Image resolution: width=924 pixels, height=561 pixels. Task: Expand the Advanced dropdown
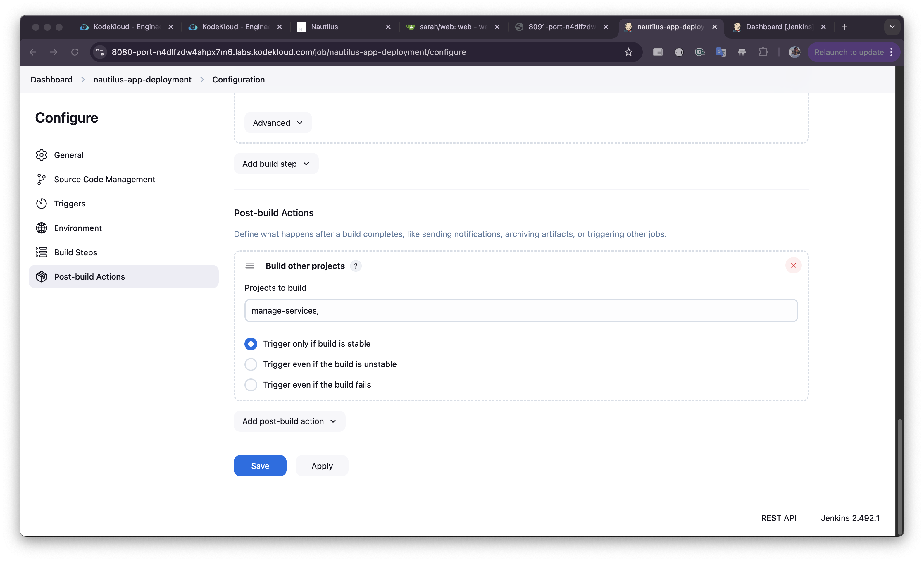[278, 123]
